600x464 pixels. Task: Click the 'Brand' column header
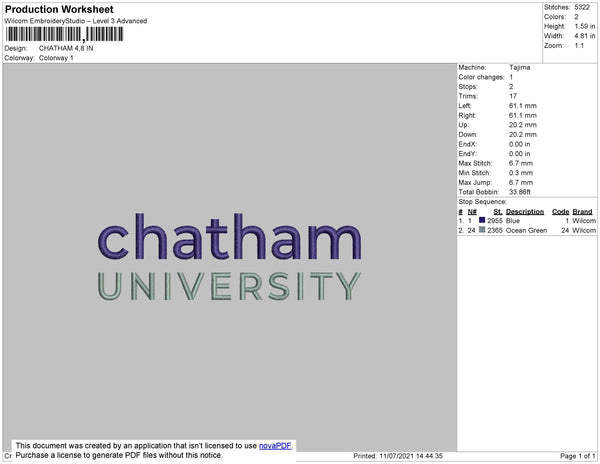pos(582,212)
